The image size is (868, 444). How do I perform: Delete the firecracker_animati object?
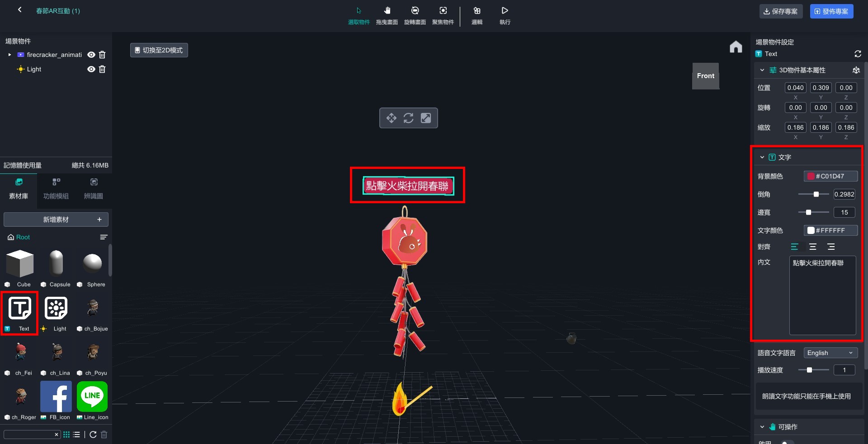click(x=102, y=55)
